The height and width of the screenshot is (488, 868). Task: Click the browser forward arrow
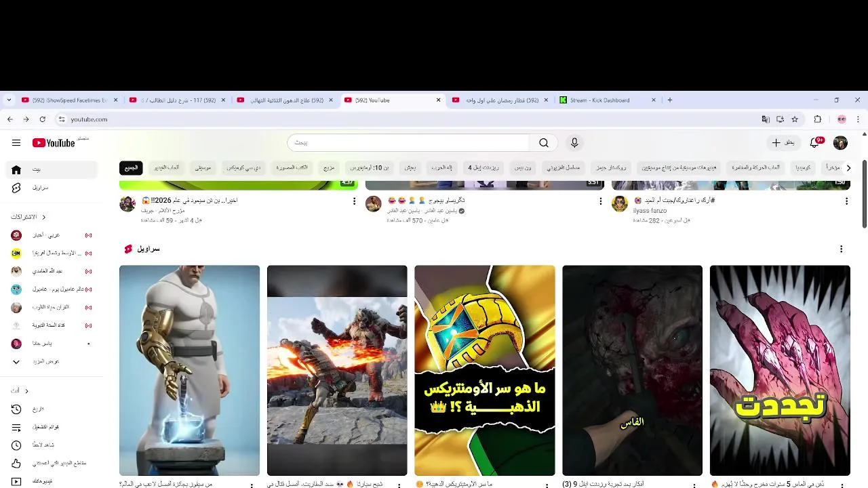point(26,119)
